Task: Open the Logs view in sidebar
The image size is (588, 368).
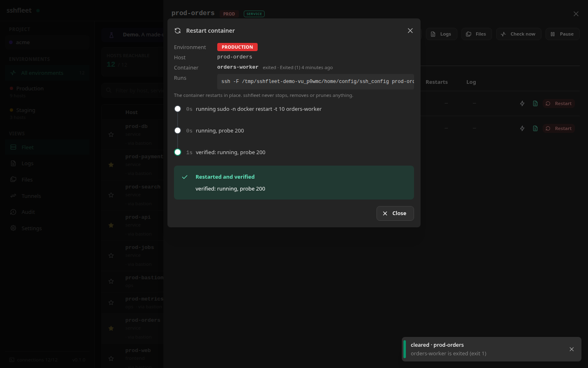Action: tap(47, 163)
